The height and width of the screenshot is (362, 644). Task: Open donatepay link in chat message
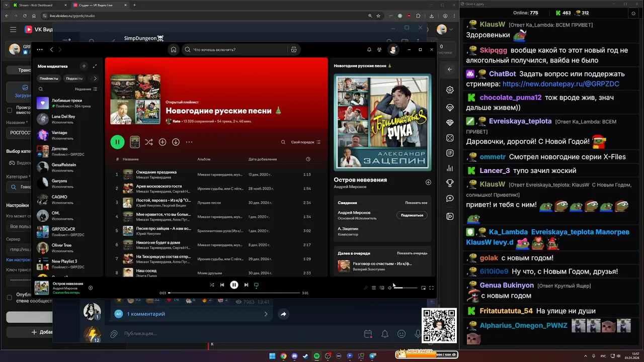pos(560,84)
